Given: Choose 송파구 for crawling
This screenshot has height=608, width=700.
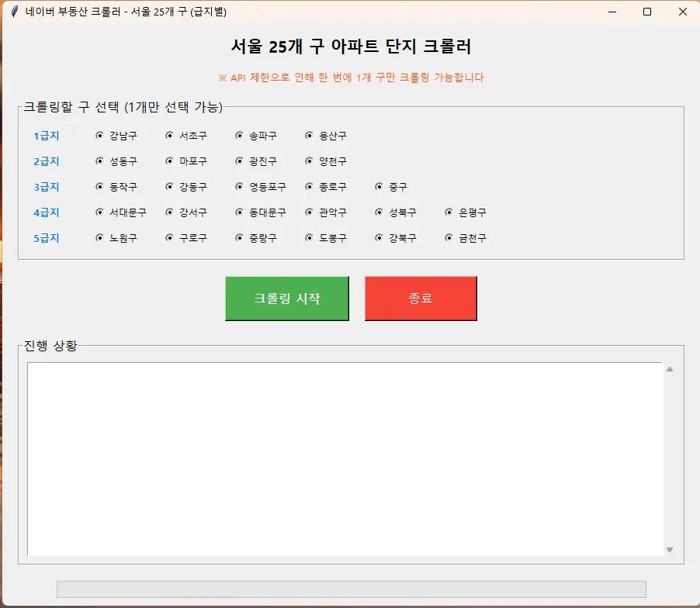Looking at the screenshot, I should point(237,135).
